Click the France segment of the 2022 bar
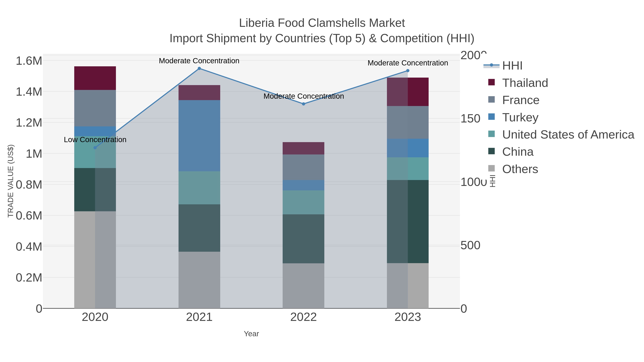This screenshot has height=362, width=644. [304, 167]
